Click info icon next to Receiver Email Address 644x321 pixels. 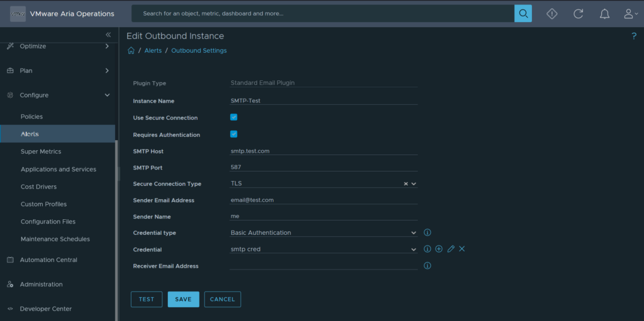pos(427,266)
